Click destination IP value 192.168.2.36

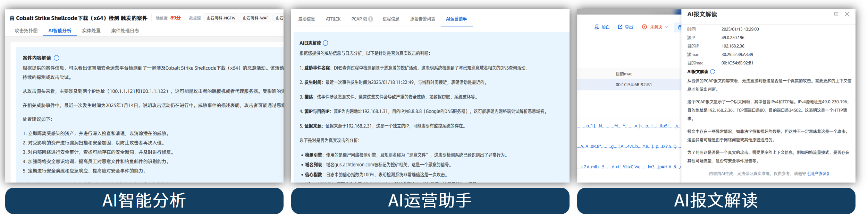coord(733,46)
